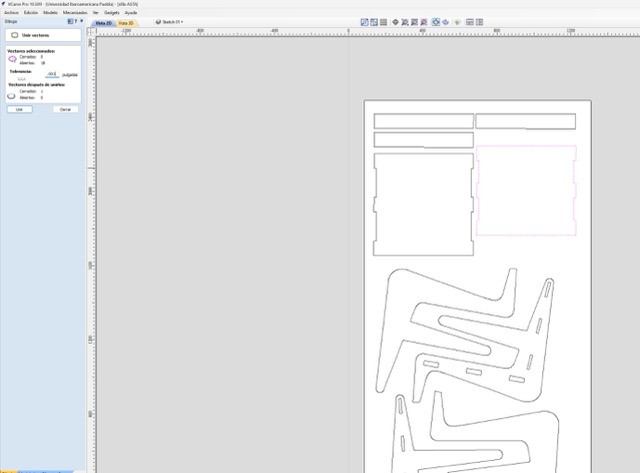Click the pulgadas unit label
Image resolution: width=640 pixels, height=473 pixels.
[x=70, y=75]
